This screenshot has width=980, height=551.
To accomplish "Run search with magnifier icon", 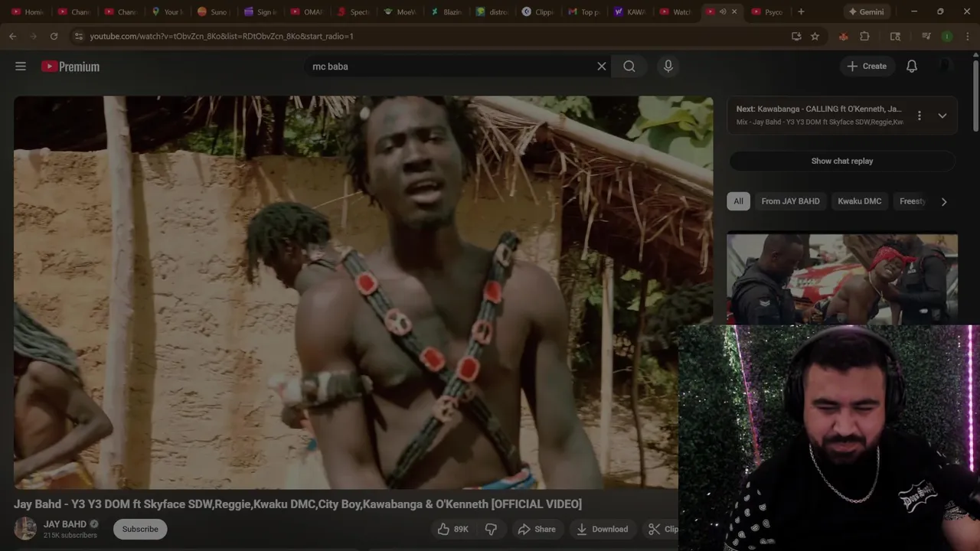I will point(629,67).
